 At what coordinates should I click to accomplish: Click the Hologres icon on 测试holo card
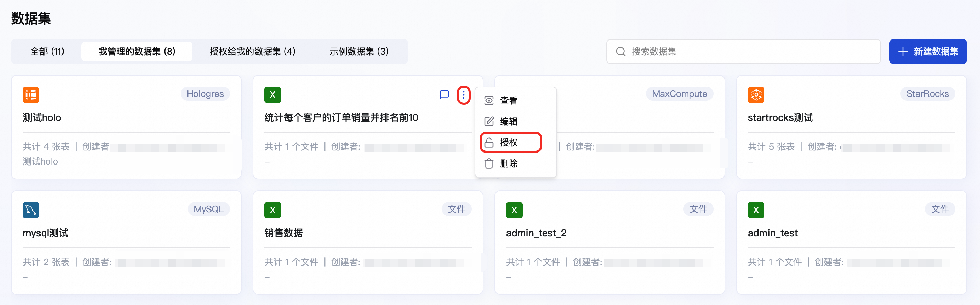(31, 95)
